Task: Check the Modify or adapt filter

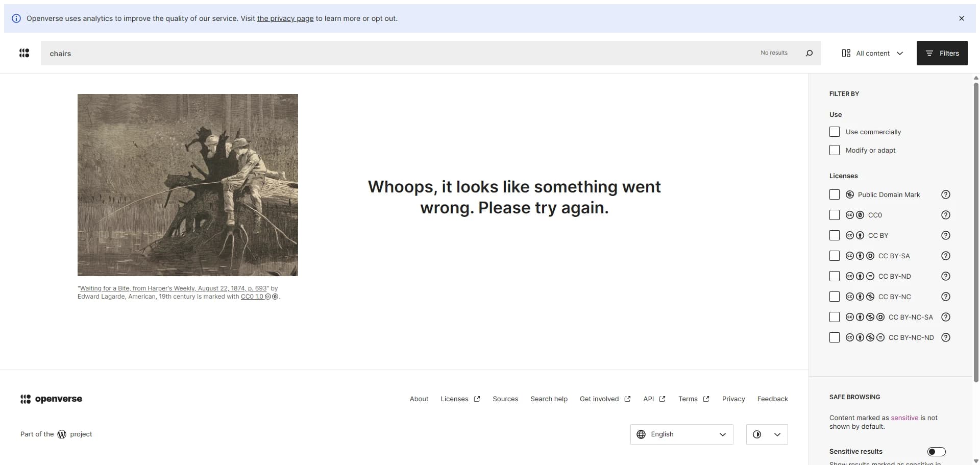Action: pos(835,150)
